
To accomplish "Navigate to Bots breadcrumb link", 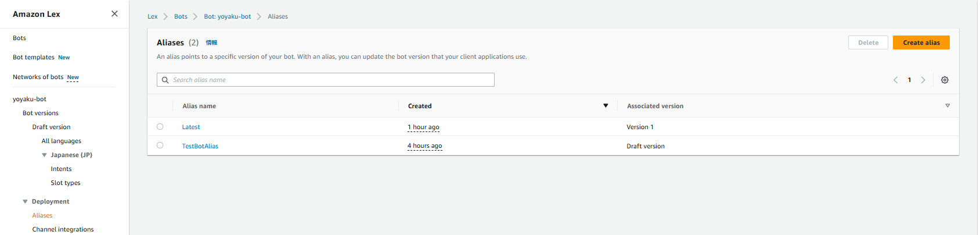I will tap(181, 16).
